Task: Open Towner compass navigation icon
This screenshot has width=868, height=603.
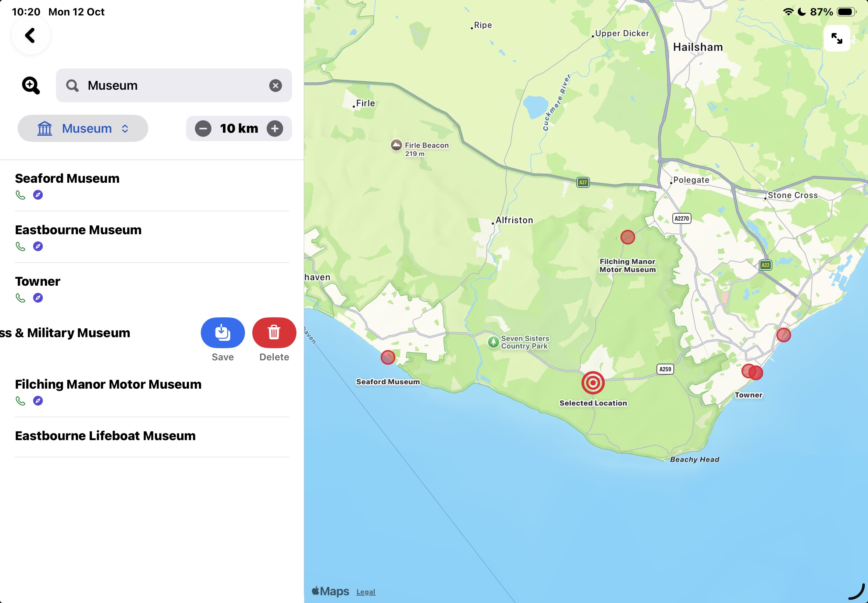Action: [x=38, y=298]
